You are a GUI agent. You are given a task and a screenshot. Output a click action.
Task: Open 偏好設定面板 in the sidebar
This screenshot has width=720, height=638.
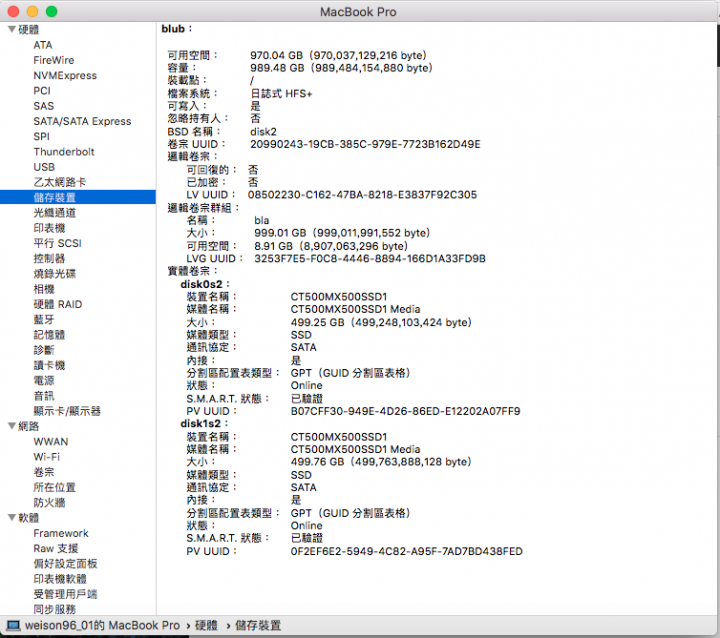point(65,564)
